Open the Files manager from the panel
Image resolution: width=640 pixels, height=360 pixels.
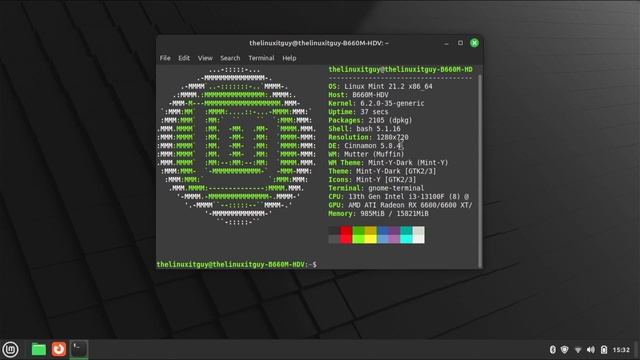click(39, 349)
